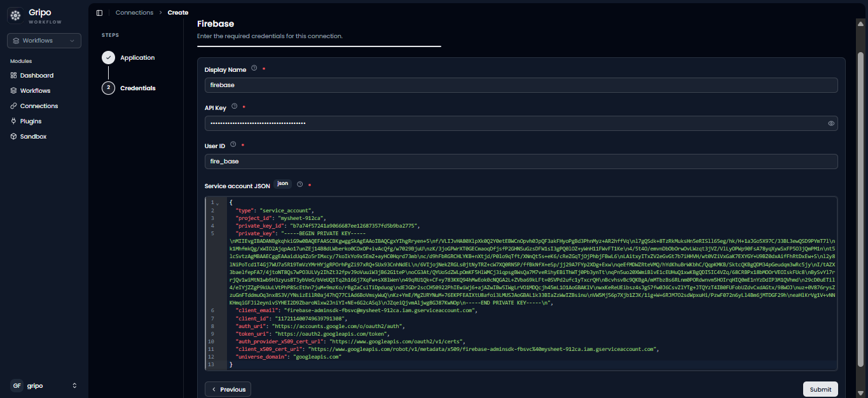Click the Dashboard grid icon
This screenshot has width=868, height=398.
[13, 76]
